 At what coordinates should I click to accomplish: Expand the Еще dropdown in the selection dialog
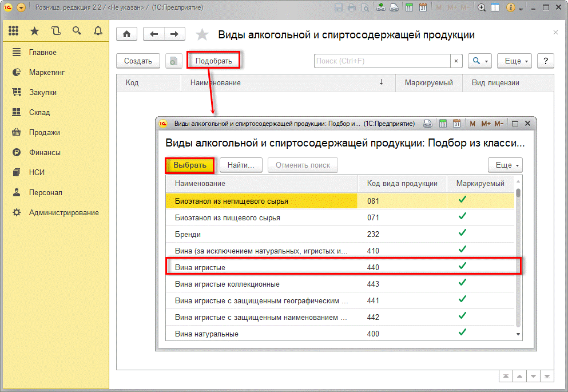[505, 165]
